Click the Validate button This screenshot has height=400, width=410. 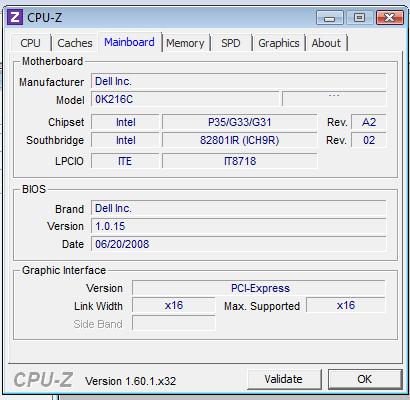[x=284, y=379]
